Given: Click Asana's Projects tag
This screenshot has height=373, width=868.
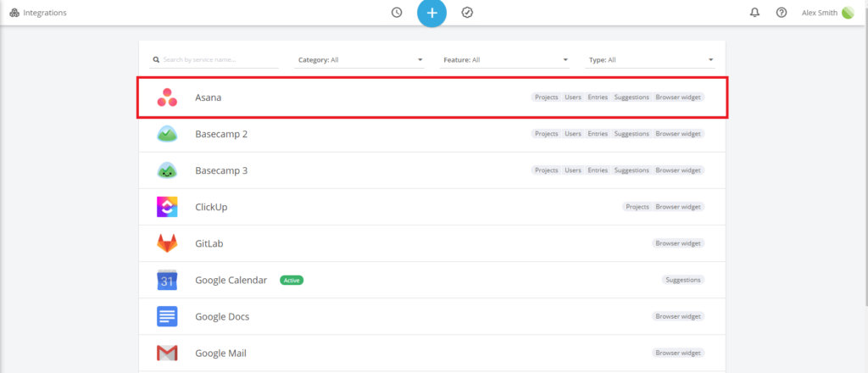Looking at the screenshot, I should (x=547, y=97).
